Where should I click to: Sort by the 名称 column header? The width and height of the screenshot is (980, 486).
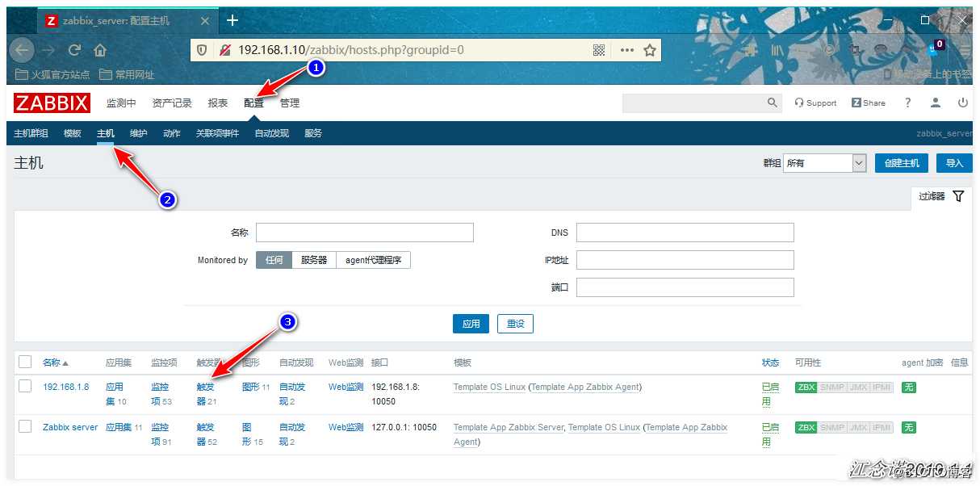tap(56, 362)
